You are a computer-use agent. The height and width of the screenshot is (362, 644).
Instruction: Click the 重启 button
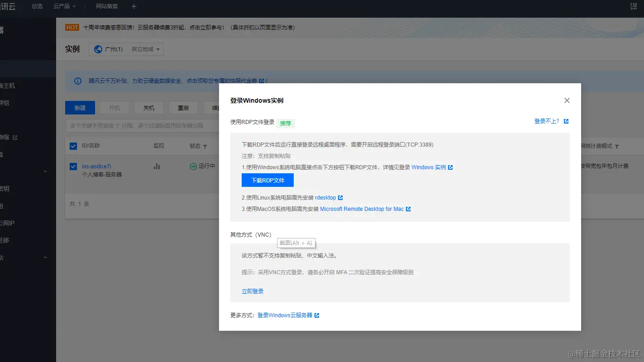(x=183, y=108)
